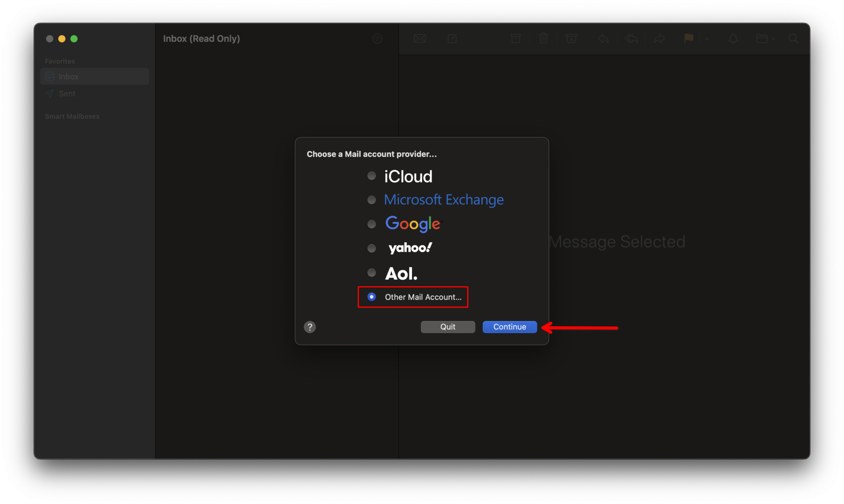Click the compose new message icon
Image resolution: width=844 pixels, height=504 pixels.
pos(452,39)
